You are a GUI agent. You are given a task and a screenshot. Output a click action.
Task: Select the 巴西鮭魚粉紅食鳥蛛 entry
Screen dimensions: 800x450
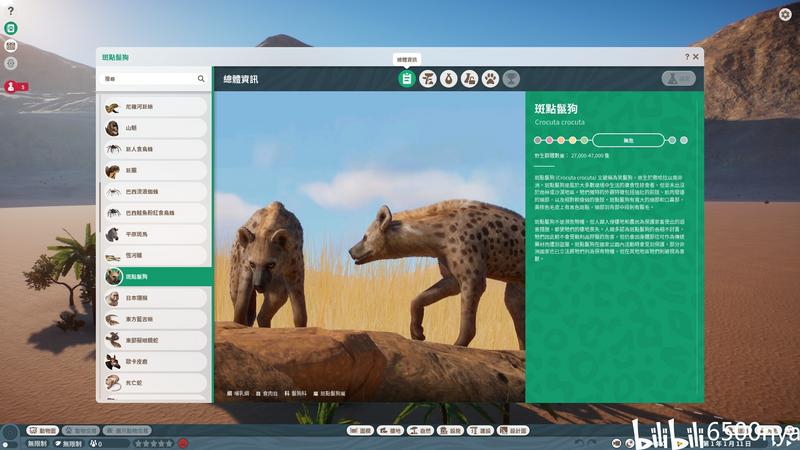pos(155,213)
